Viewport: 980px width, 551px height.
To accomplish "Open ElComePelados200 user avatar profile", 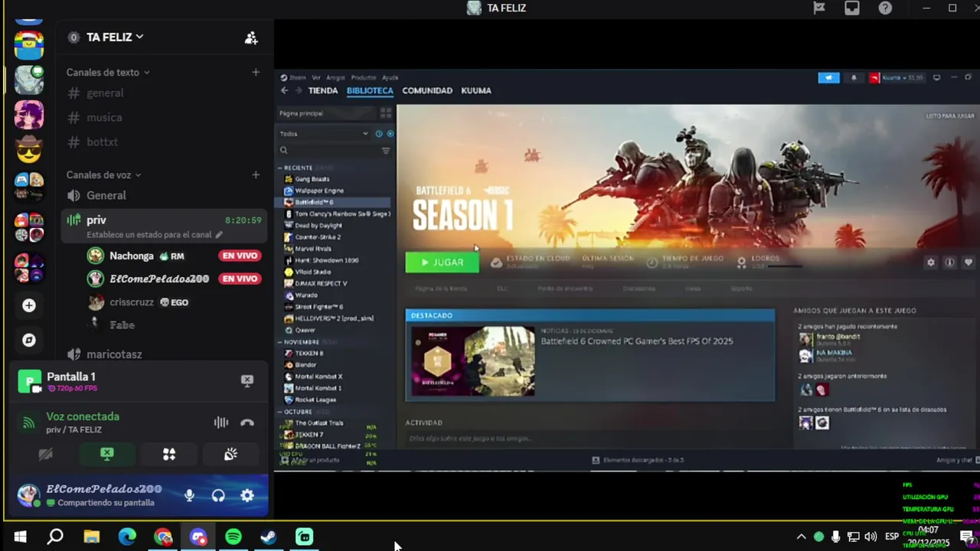I will tap(29, 495).
